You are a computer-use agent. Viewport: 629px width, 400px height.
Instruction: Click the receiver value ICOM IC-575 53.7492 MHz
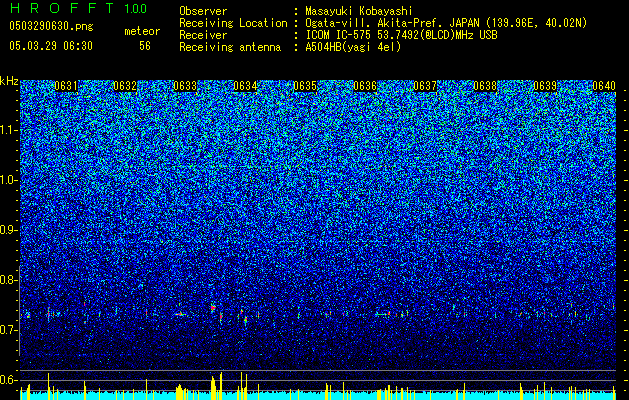[401, 35]
